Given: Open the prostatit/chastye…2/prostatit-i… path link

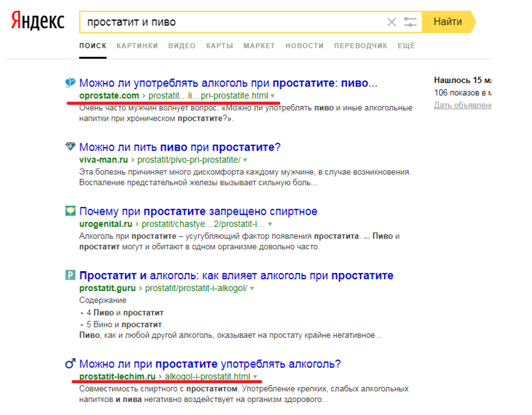Looking at the screenshot, I should [x=203, y=224].
